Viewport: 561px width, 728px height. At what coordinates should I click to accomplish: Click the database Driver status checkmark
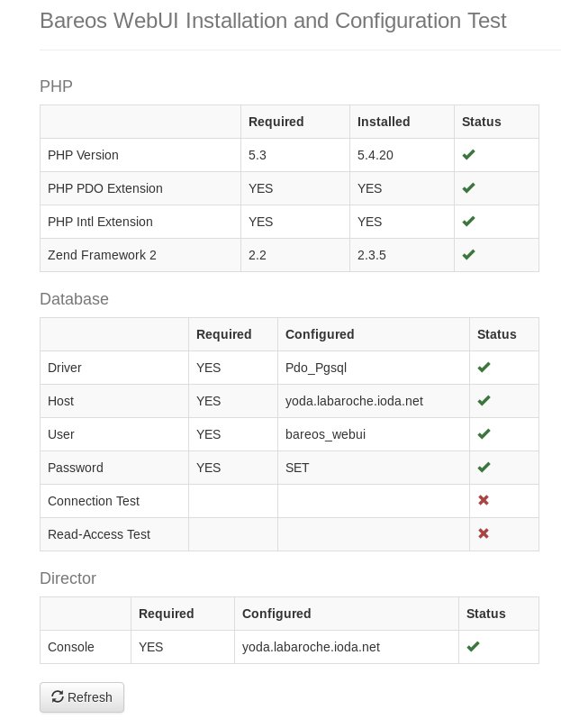484,368
